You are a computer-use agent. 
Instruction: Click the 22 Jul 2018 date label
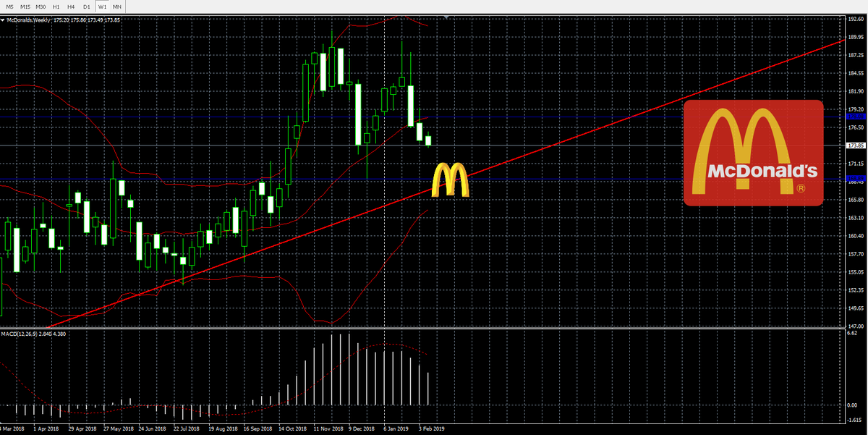click(187, 428)
